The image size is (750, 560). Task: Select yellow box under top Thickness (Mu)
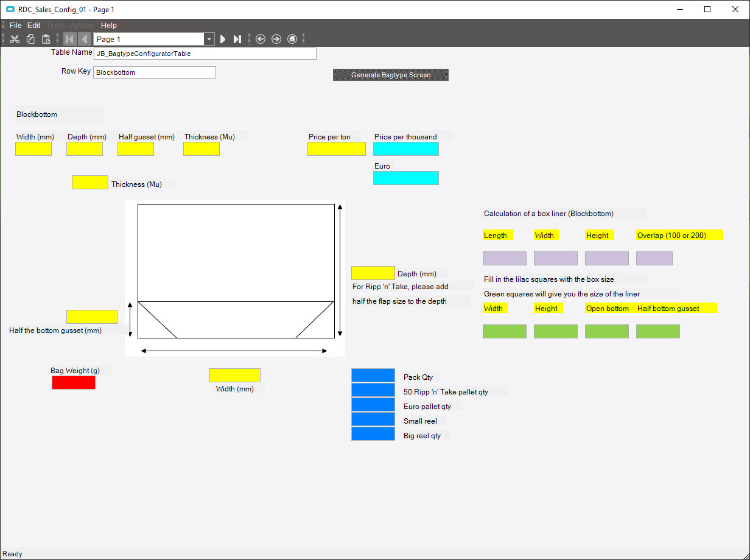click(202, 149)
